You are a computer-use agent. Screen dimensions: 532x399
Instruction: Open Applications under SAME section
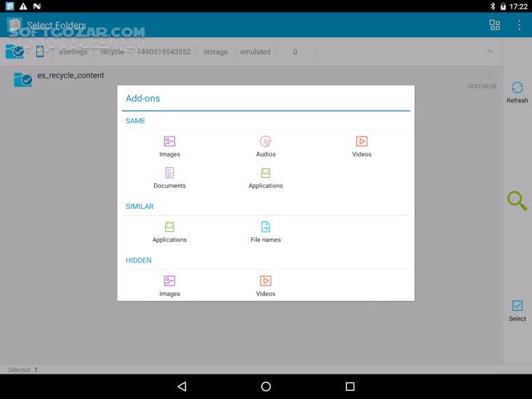pos(266,178)
